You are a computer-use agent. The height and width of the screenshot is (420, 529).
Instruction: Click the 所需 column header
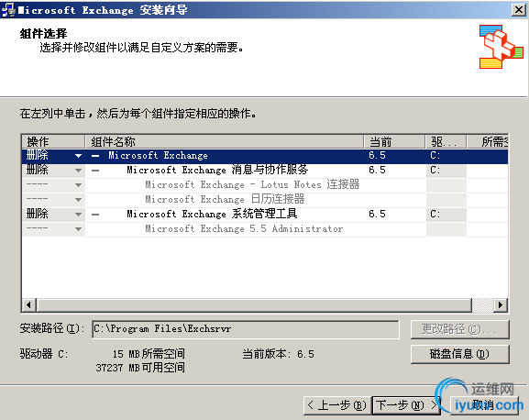(x=488, y=142)
